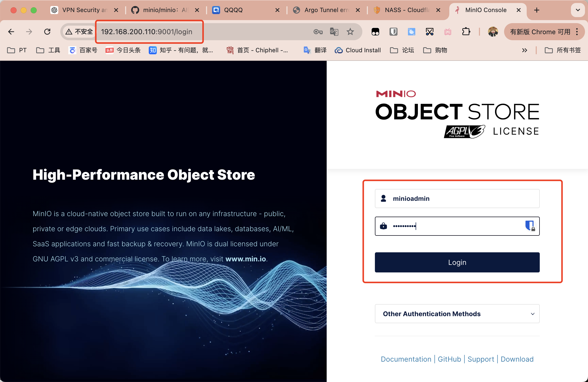This screenshot has width=588, height=382.
Task: Click the Login button to submit credentials
Action: [457, 262]
